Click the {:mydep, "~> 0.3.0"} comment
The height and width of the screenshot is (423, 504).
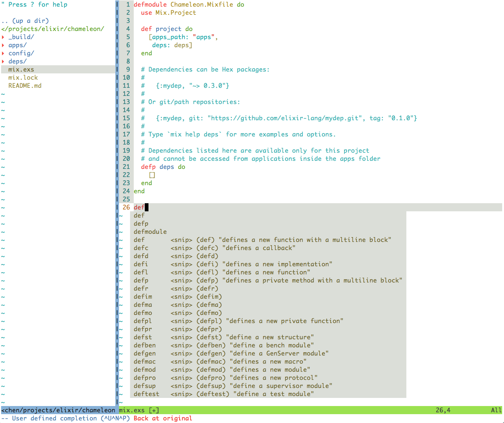pyautogui.click(x=193, y=86)
